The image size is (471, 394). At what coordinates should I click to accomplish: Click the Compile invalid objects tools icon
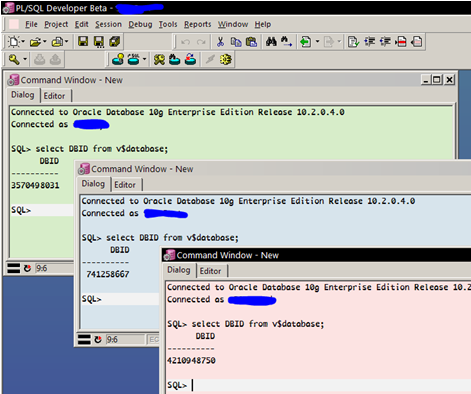tap(159, 60)
